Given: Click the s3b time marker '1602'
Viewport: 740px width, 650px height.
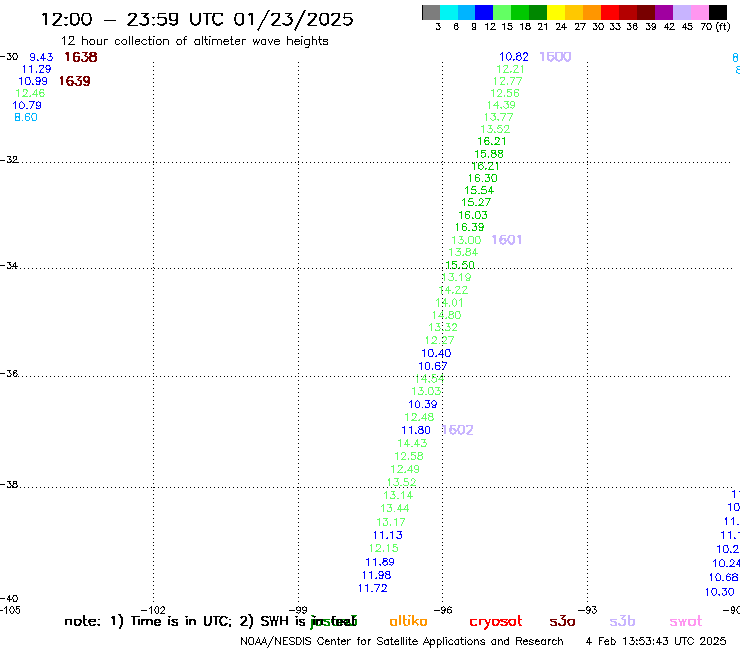Looking at the screenshot, I should [x=458, y=430].
